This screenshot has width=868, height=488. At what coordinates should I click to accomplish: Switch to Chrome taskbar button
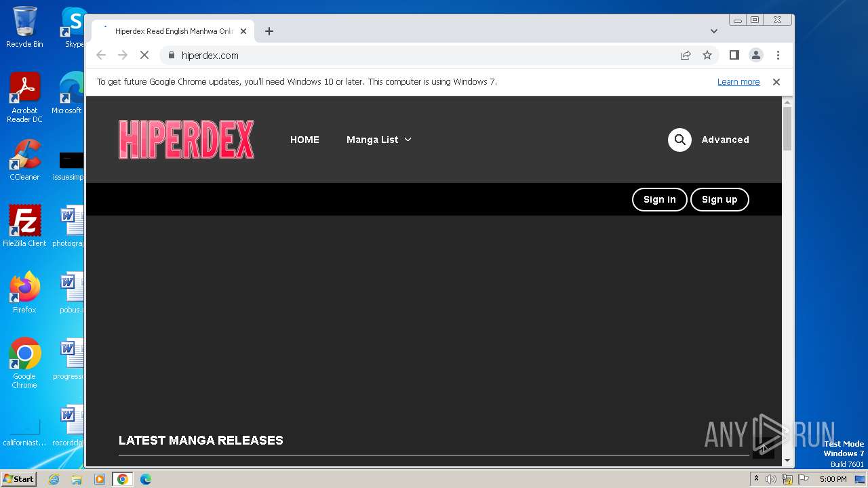pyautogui.click(x=123, y=479)
